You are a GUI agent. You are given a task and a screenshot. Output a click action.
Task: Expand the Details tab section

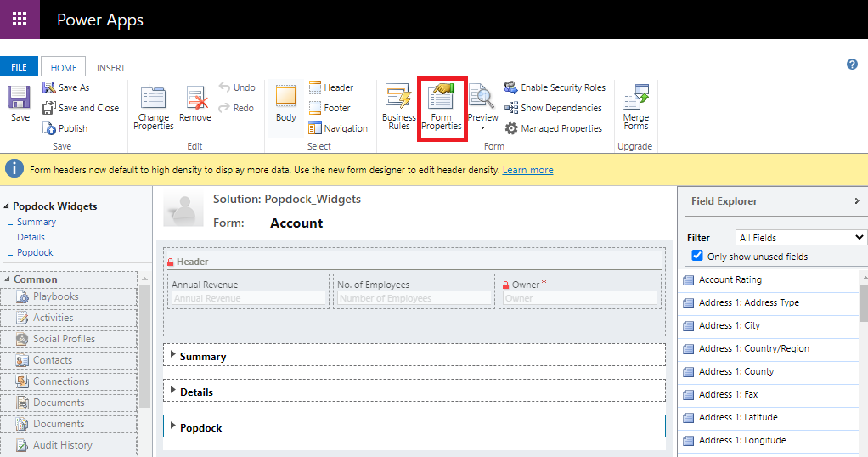173,391
